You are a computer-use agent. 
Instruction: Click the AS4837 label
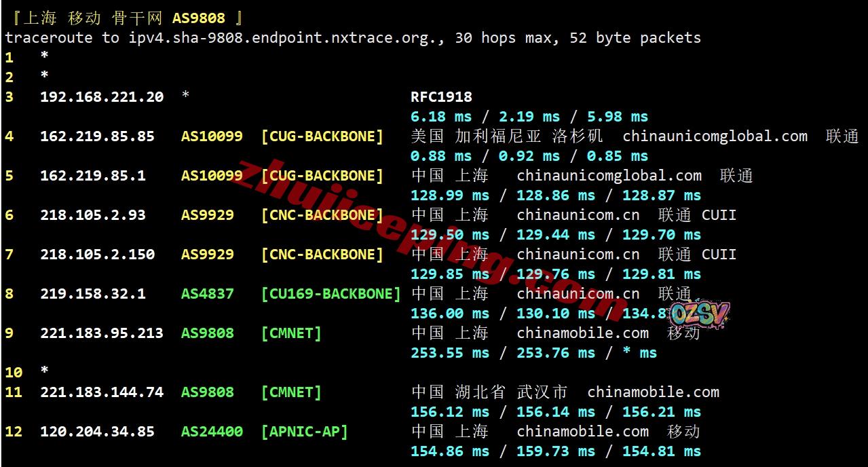click(x=207, y=294)
